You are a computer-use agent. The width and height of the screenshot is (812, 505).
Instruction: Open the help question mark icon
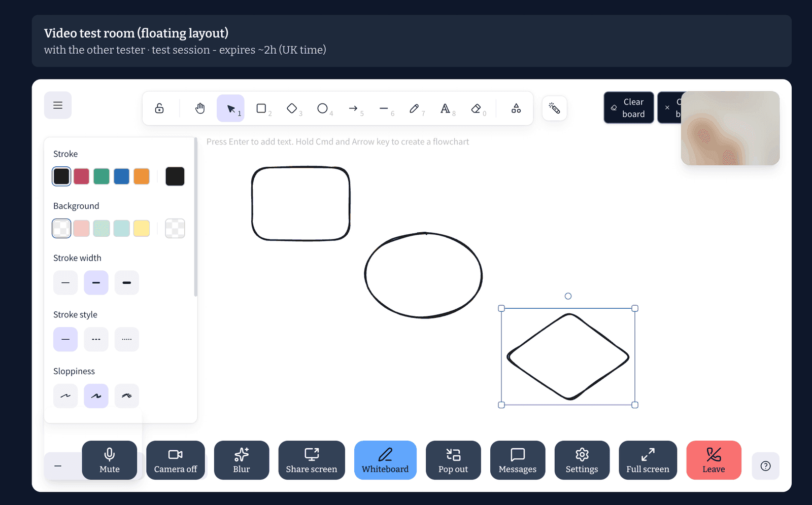pyautogui.click(x=766, y=466)
